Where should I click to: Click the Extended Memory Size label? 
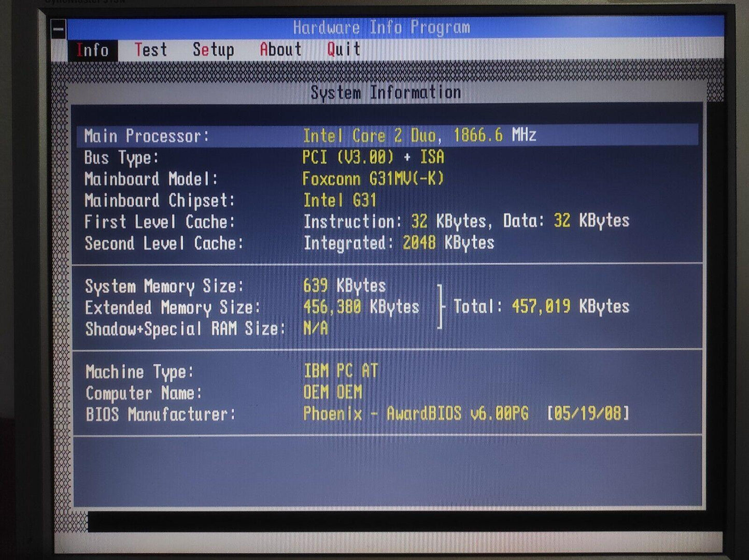172,308
